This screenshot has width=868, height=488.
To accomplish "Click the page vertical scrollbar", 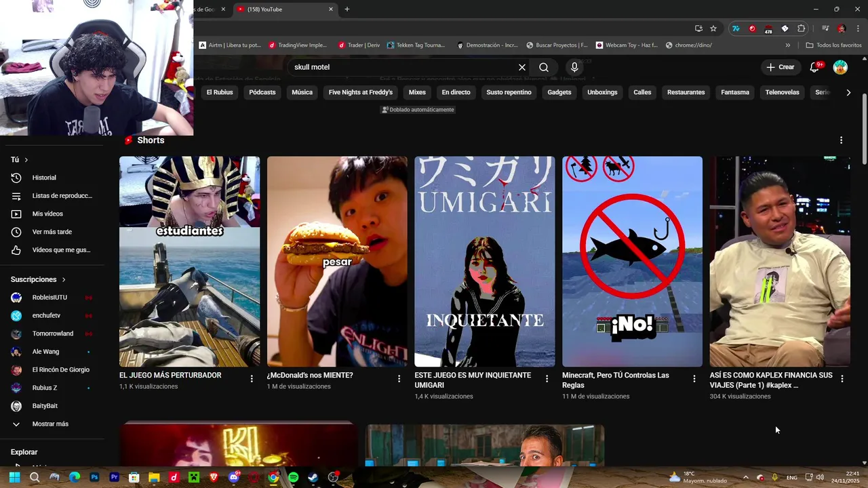I will click(864, 128).
